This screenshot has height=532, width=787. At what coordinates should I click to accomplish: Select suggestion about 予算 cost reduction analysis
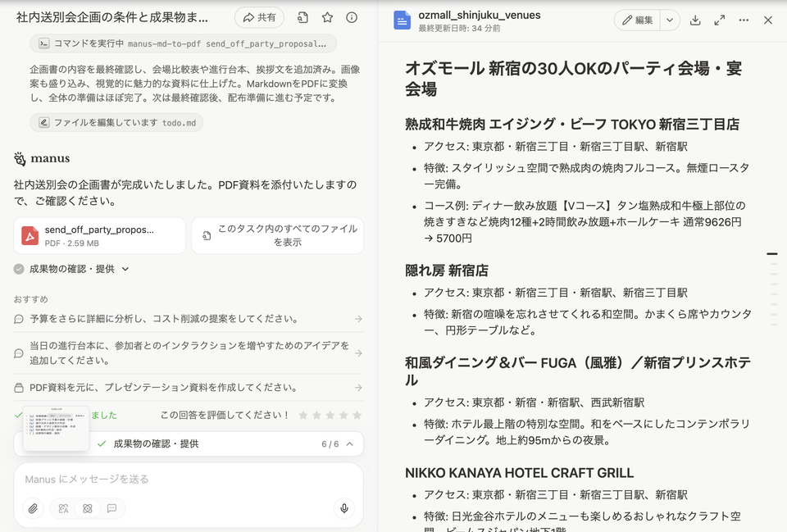click(x=188, y=319)
